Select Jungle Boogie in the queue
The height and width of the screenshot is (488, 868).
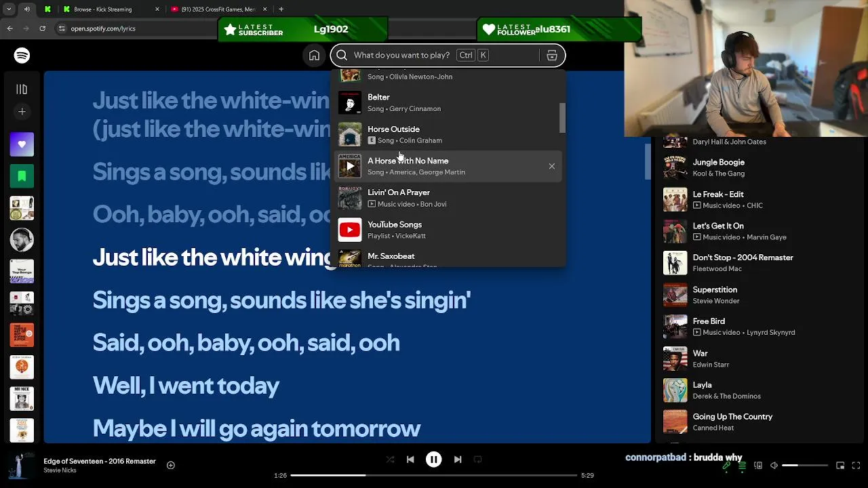[x=757, y=167]
